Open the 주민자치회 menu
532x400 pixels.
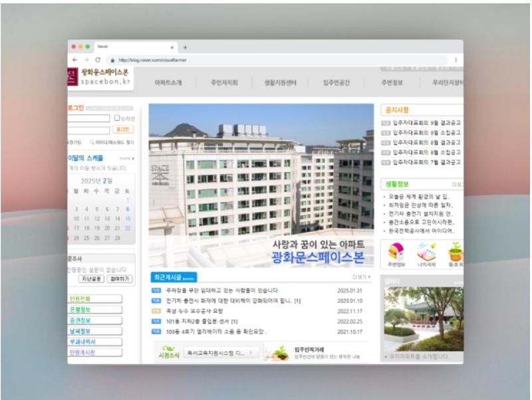coord(224,82)
